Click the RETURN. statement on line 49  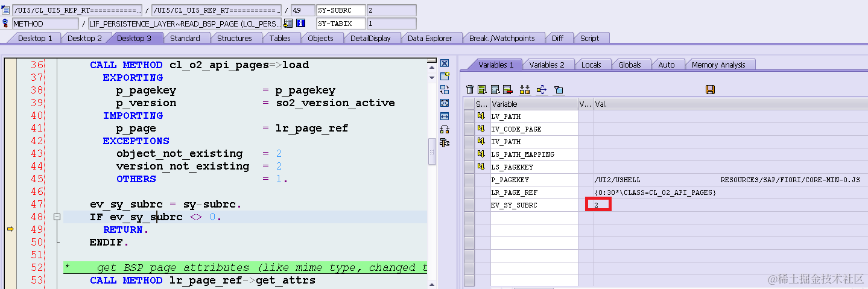tap(125, 229)
